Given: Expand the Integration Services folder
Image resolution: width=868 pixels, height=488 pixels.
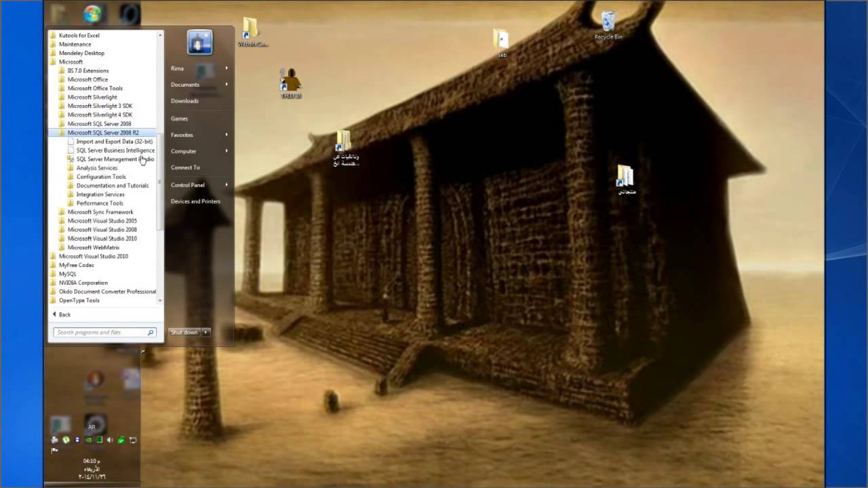Looking at the screenshot, I should click(x=96, y=195).
